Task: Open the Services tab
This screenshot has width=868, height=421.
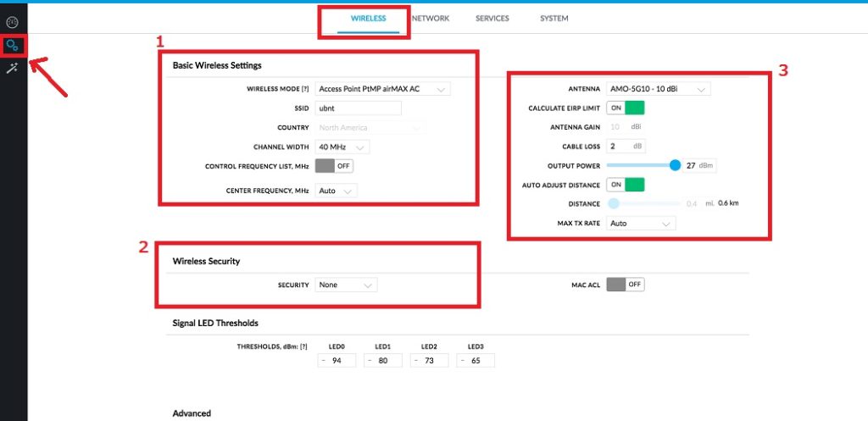Action: click(492, 18)
